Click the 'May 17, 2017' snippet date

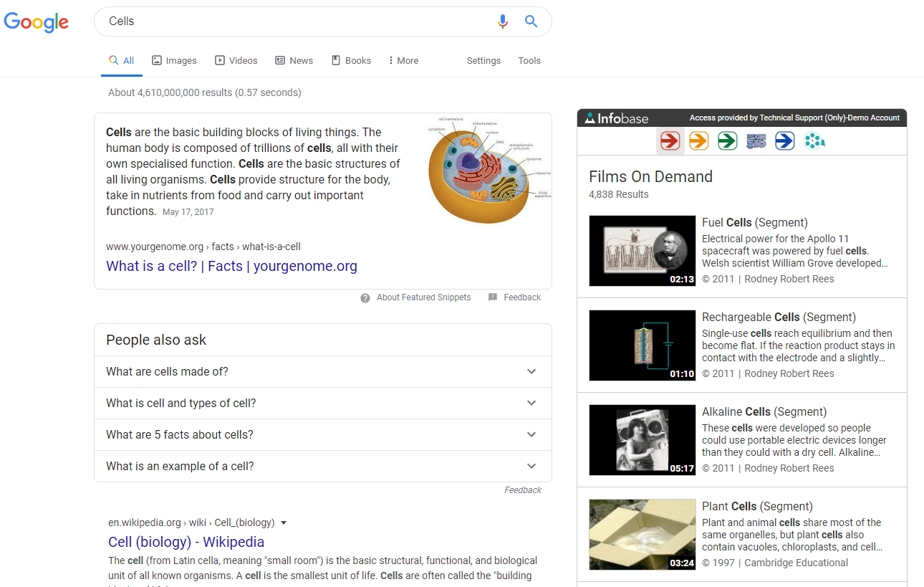pyautogui.click(x=188, y=212)
